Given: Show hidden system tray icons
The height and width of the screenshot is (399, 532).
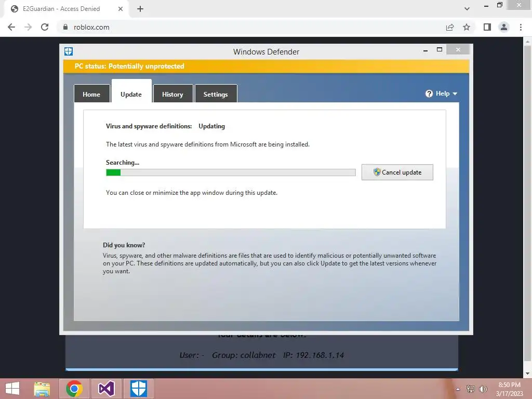Looking at the screenshot, I should pos(458,389).
